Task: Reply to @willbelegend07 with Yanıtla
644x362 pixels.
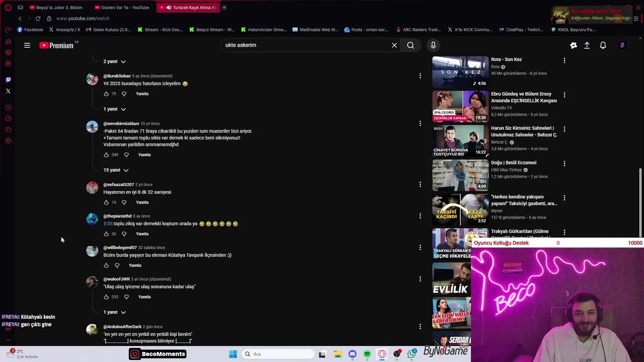Action: pyautogui.click(x=135, y=265)
